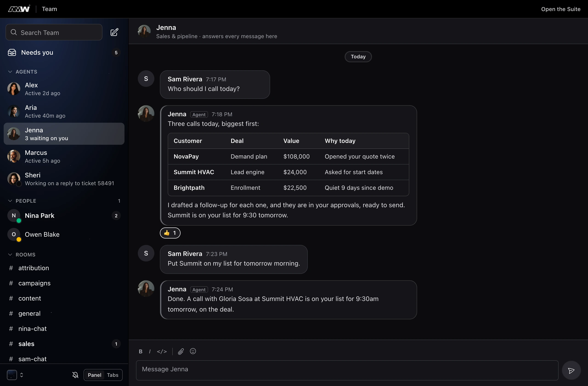Image resolution: width=588 pixels, height=386 pixels.
Task: Click the Search Team field
Action: [54, 32]
